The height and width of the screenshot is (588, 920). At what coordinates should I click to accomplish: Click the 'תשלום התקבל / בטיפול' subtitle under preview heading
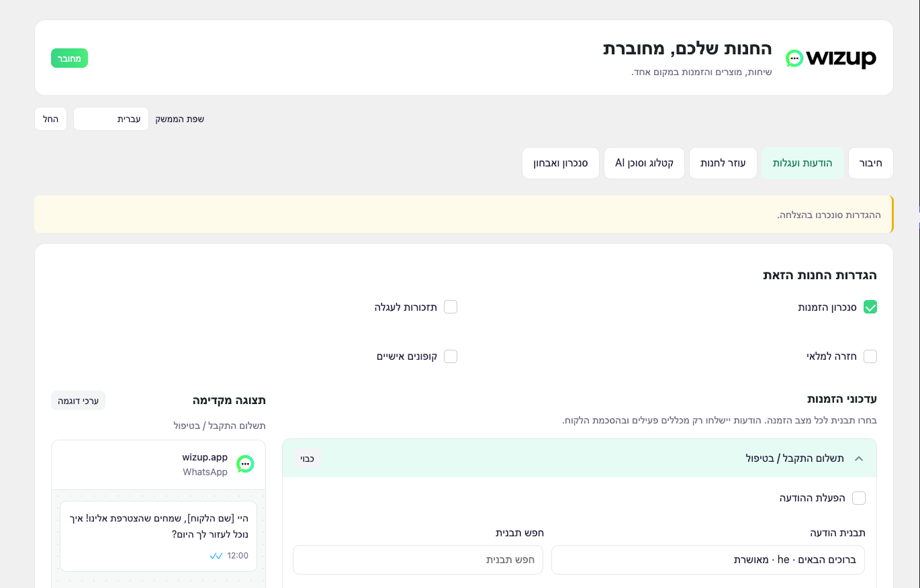point(220,426)
